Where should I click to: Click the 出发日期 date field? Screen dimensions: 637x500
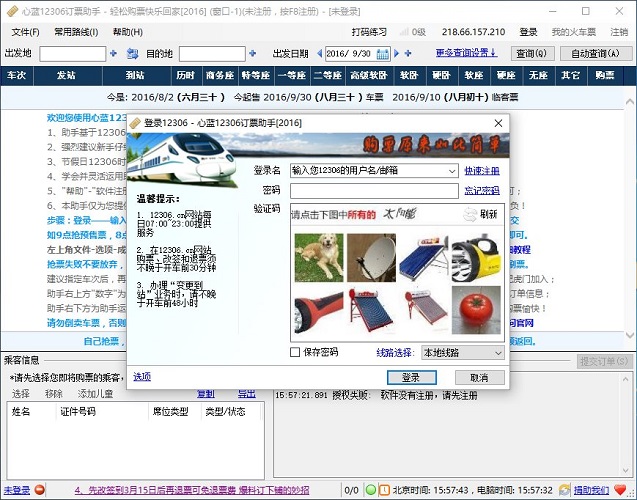(x=358, y=54)
